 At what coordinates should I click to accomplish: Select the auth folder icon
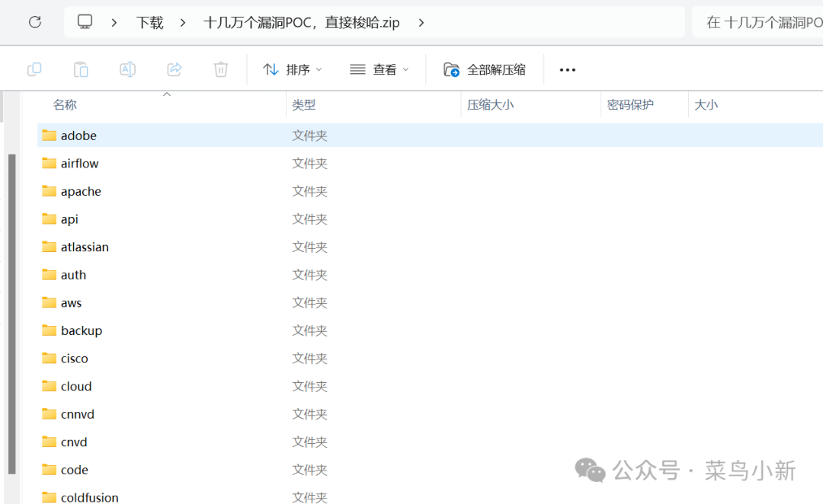point(49,274)
